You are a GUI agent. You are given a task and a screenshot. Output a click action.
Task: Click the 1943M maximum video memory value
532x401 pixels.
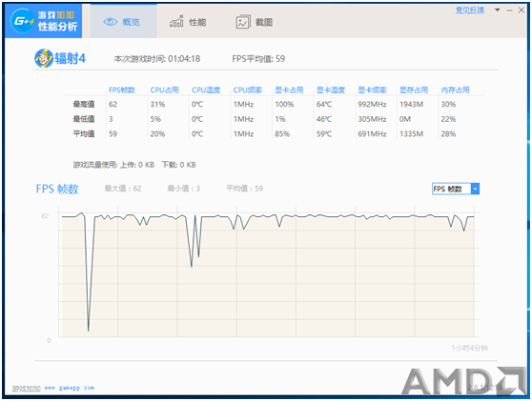[411, 104]
